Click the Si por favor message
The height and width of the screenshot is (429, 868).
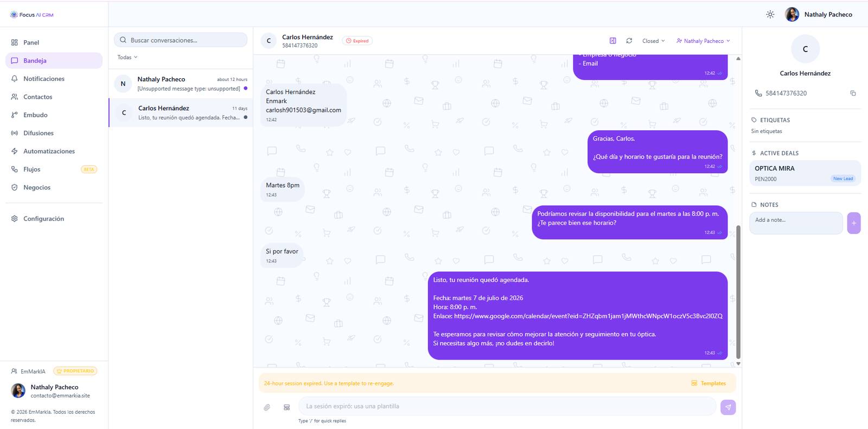[282, 256]
